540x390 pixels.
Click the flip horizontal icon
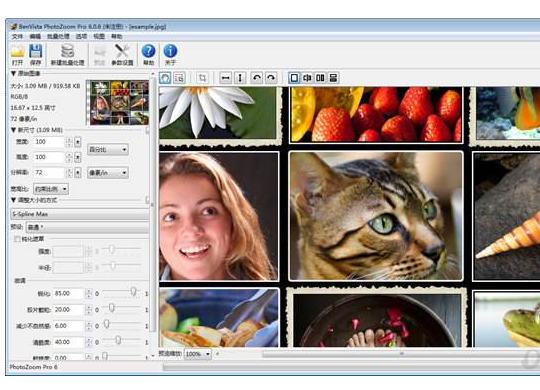click(x=226, y=78)
